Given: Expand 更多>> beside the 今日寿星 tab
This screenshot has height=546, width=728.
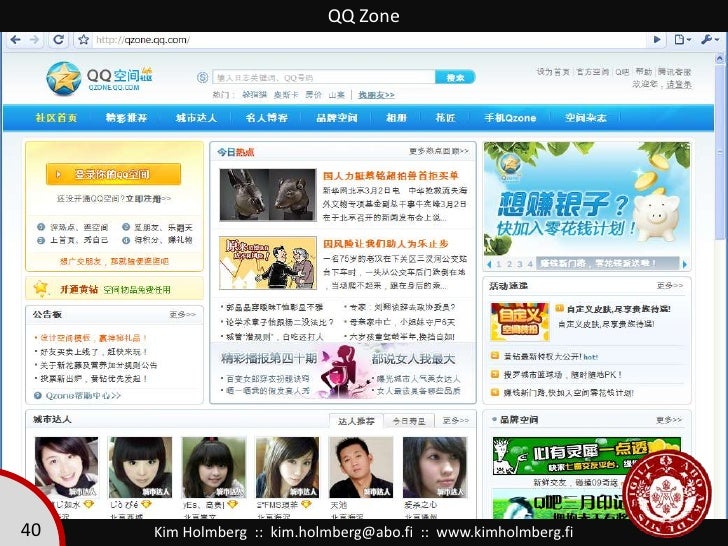Looking at the screenshot, I should [x=456, y=421].
